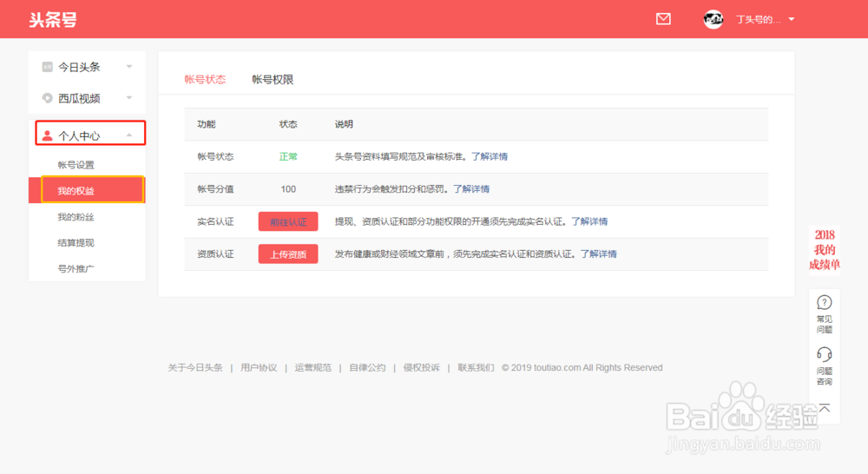Viewport: 868px width, 474px height.
Task: Click the 状态 column header
Action: [288, 125]
